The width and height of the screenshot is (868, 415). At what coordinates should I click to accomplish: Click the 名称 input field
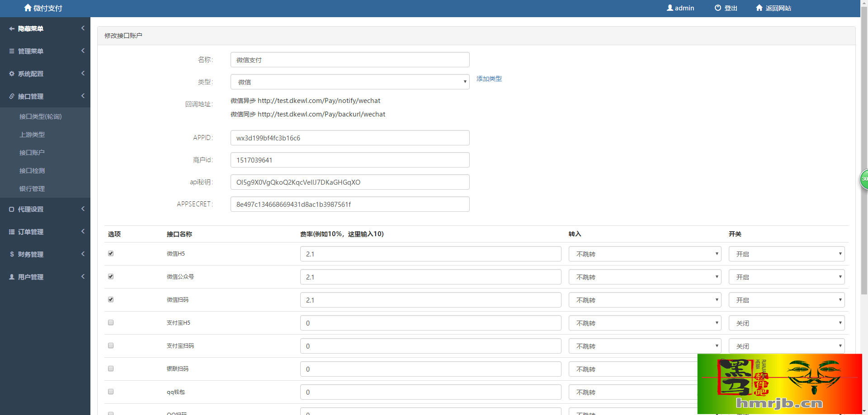[350, 60]
